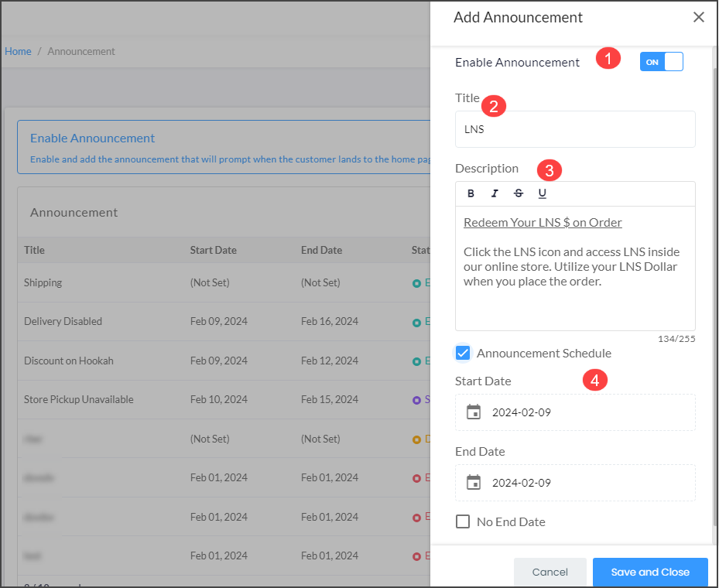The width and height of the screenshot is (719, 588).
Task: Click the underlined 'Redeem Your LNS $ on Order' text
Action: coord(543,222)
